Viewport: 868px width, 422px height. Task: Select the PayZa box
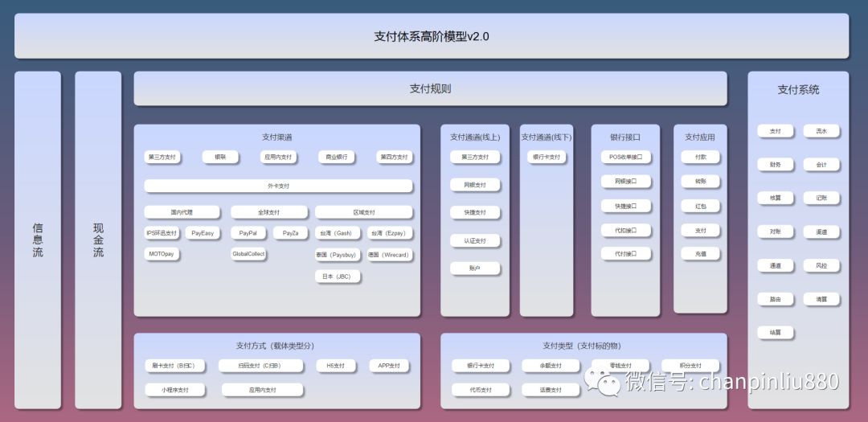click(x=291, y=233)
